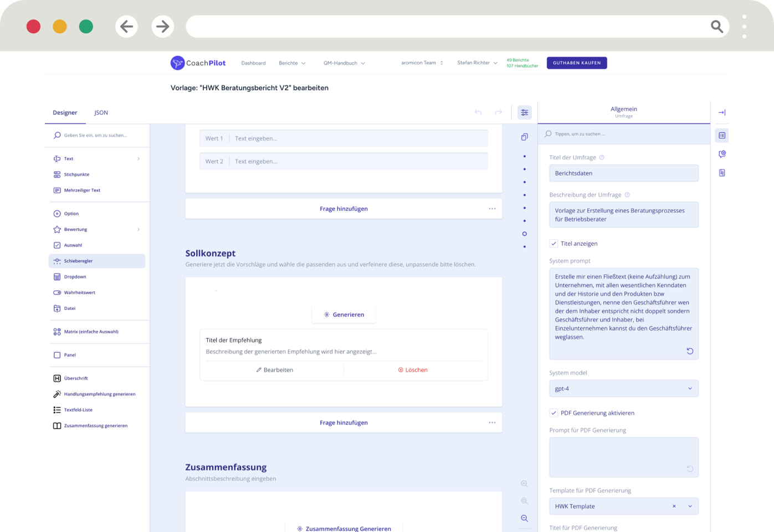This screenshot has width=774, height=532.
Task: Add Zusammenfassung generieren element
Action: click(97, 426)
